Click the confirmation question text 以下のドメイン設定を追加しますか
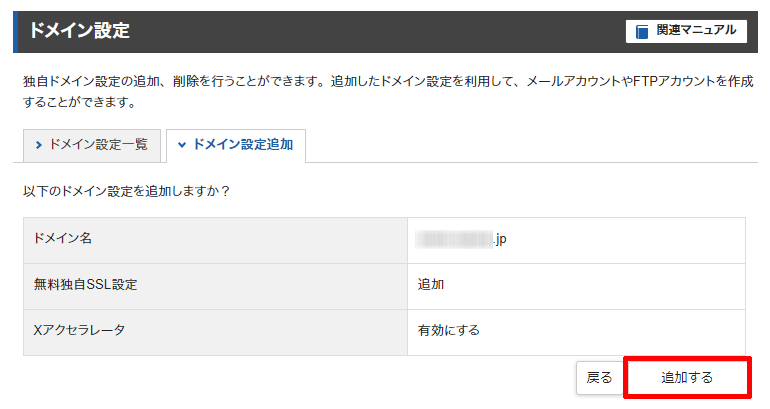The image size is (770, 409). click(126, 191)
